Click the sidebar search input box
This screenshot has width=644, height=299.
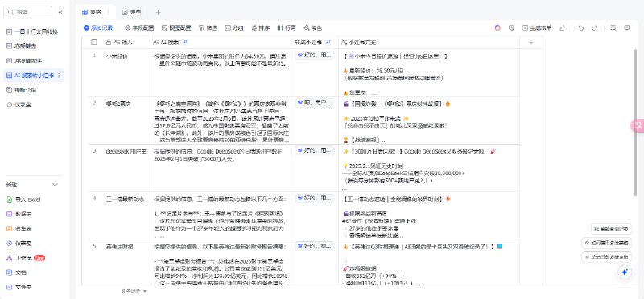pyautogui.click(x=28, y=12)
